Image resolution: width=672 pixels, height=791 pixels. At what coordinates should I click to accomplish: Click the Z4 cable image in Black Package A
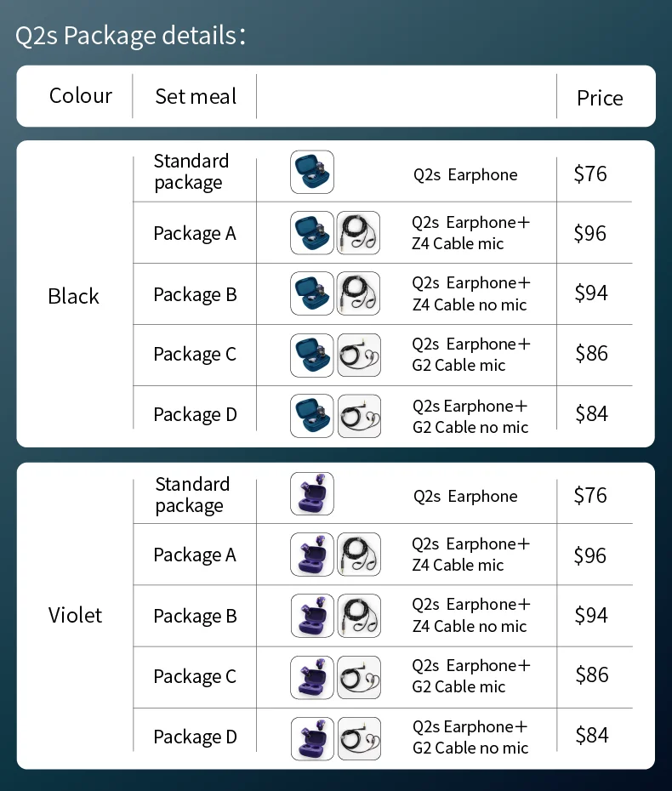point(358,232)
